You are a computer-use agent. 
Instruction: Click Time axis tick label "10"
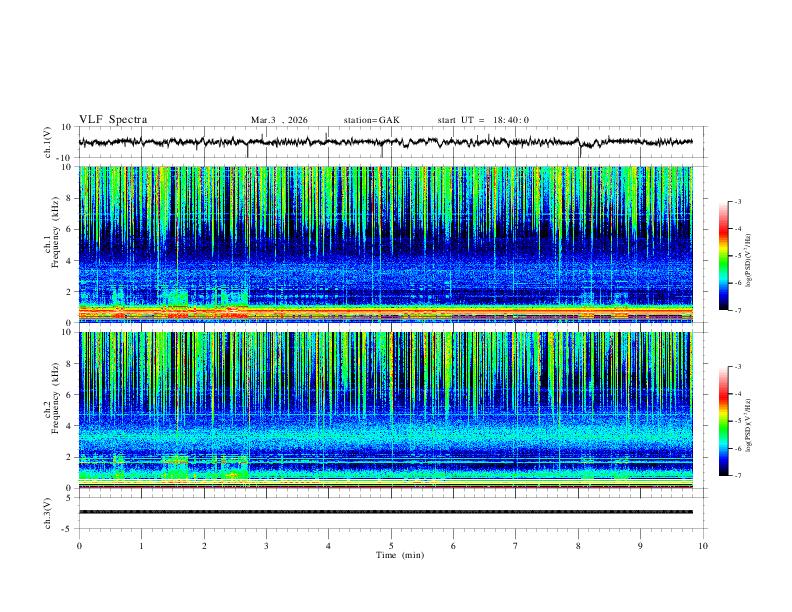click(x=703, y=546)
